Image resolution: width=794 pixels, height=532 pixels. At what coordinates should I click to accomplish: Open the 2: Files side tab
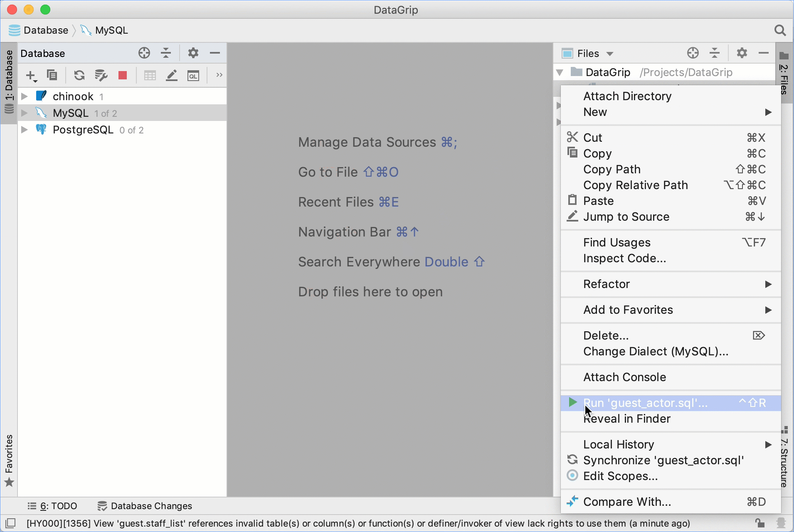coord(784,73)
